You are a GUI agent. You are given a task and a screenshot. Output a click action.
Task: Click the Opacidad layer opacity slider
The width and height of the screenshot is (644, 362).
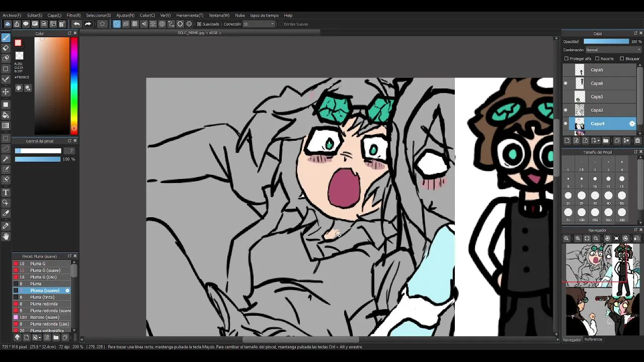tap(606, 42)
